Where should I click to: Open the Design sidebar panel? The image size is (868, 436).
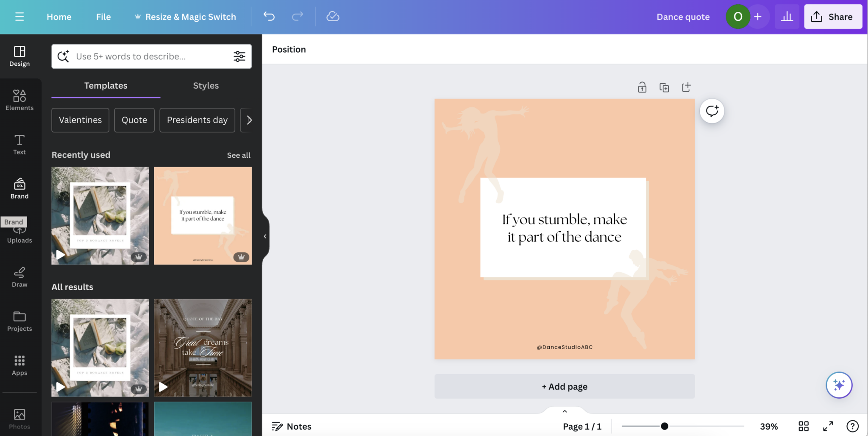click(x=19, y=56)
